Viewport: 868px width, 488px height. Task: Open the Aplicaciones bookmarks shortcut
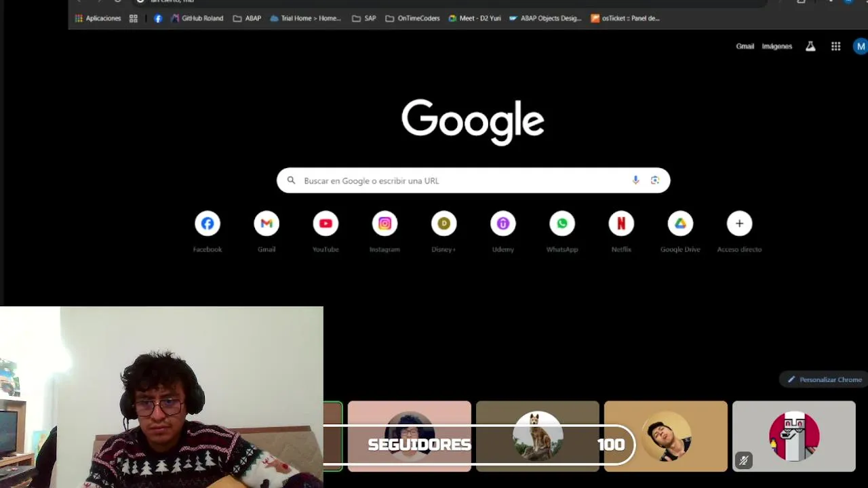98,18
